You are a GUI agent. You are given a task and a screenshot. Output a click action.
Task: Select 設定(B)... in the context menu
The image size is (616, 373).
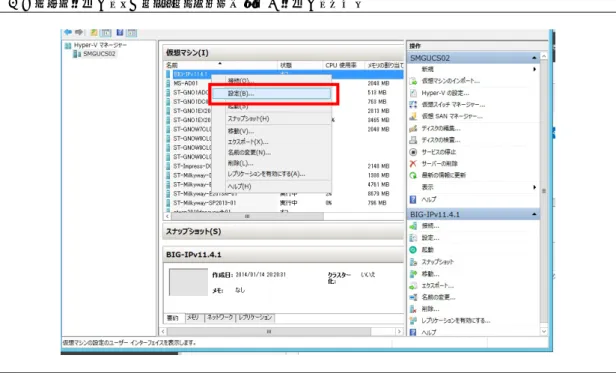click(x=271, y=94)
